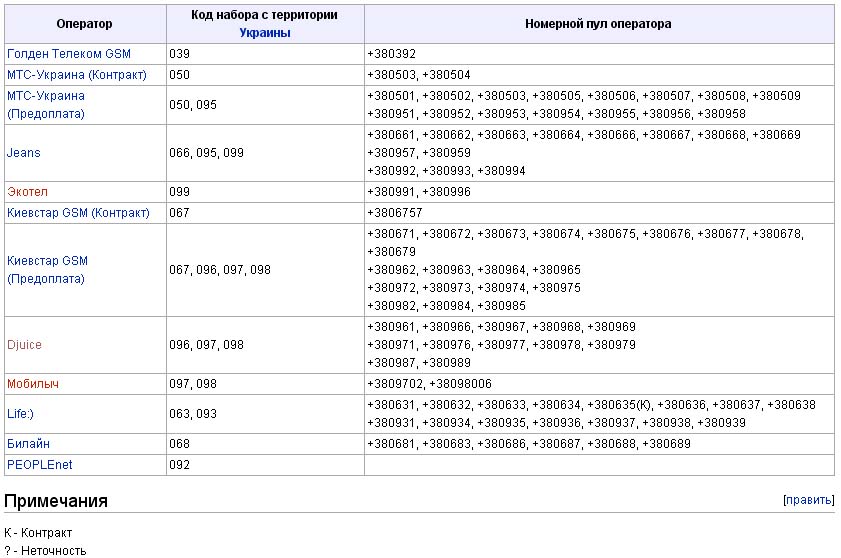841x558 pixels.
Task: Open МТС-Украина (Предоплата) operator link
Action: (46, 105)
